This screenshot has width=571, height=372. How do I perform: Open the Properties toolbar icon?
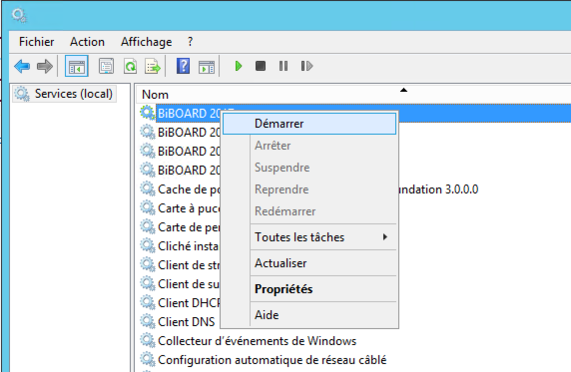coord(106,66)
